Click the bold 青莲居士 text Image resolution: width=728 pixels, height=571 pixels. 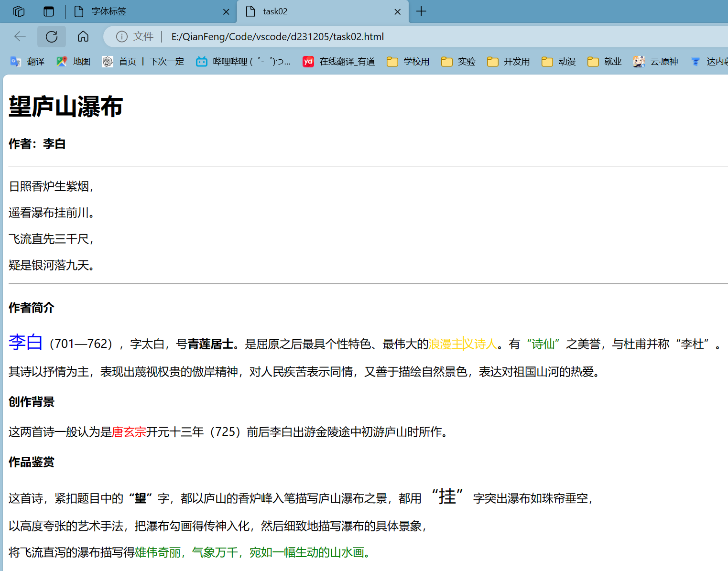point(210,344)
